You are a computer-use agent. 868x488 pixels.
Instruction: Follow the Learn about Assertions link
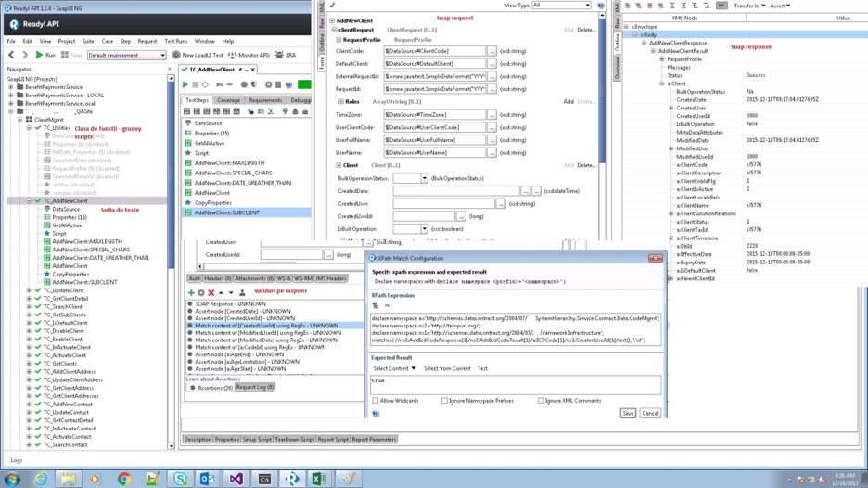click(212, 379)
